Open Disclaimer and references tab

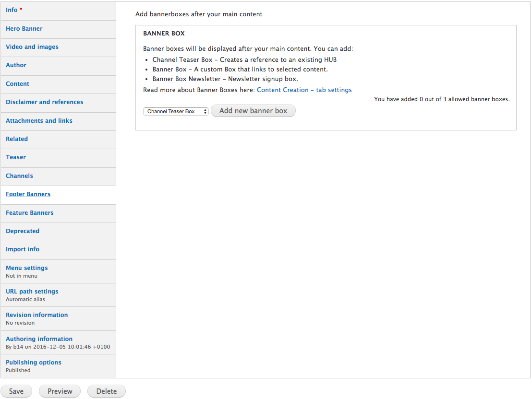click(x=44, y=102)
